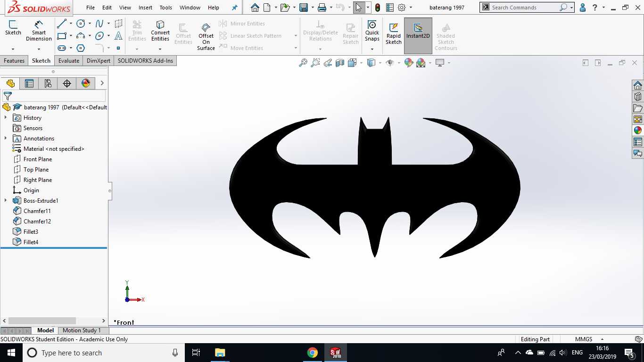Toggle Hide/Show Items eye icon
The width and height of the screenshot is (644, 362).
(389, 63)
